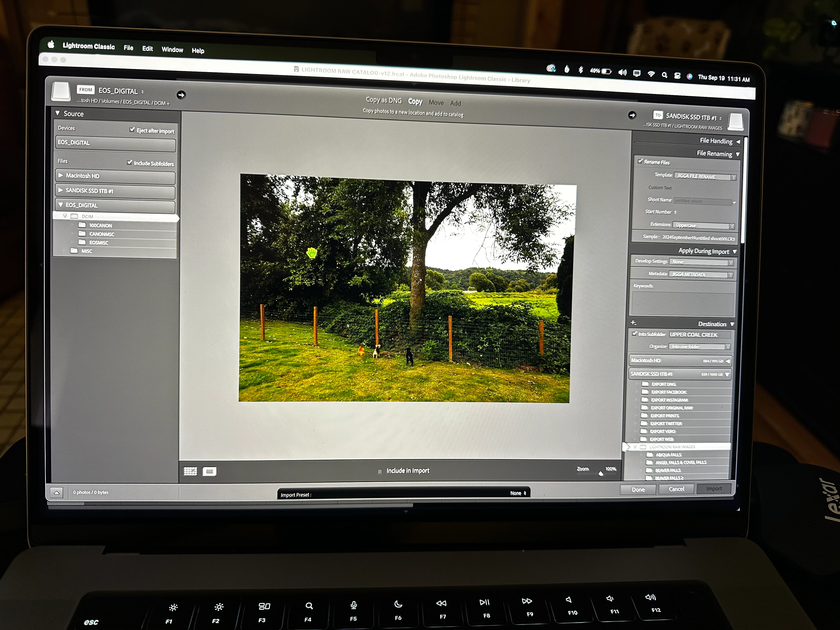Screen dimensions: 840x630
Task: Uncheck Include Subfolders checkbox
Action: click(130, 162)
